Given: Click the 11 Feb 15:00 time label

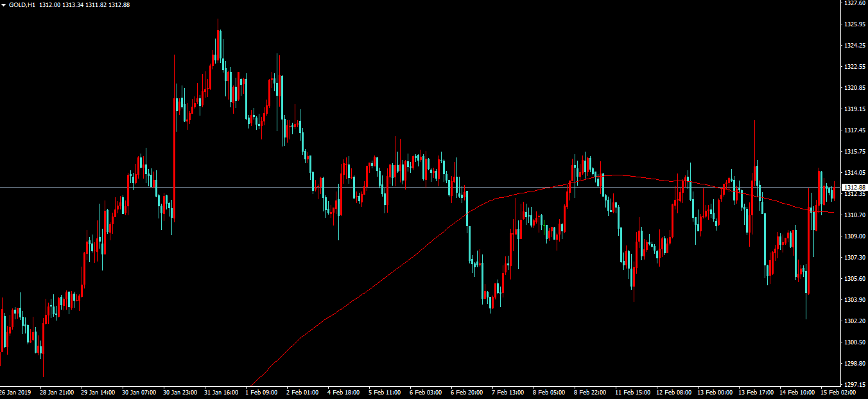Looking at the screenshot, I should [632, 392].
